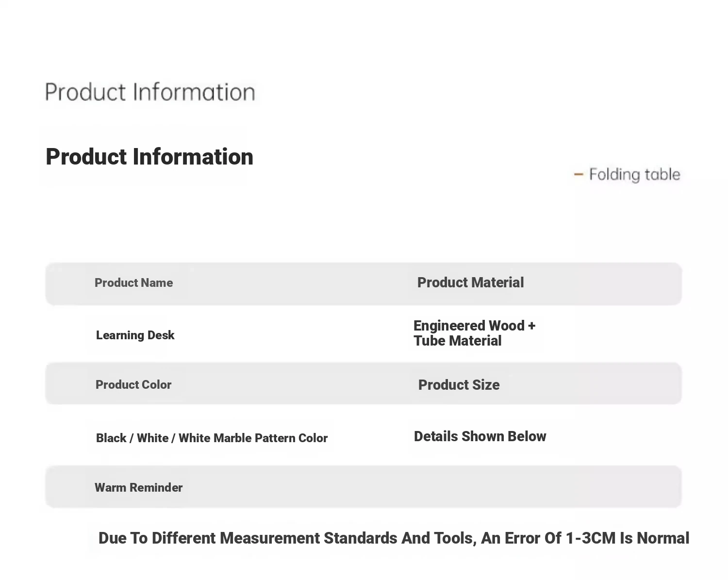This screenshot has width=728, height=580.
Task: Click the measurement error notice text
Action: (x=394, y=538)
